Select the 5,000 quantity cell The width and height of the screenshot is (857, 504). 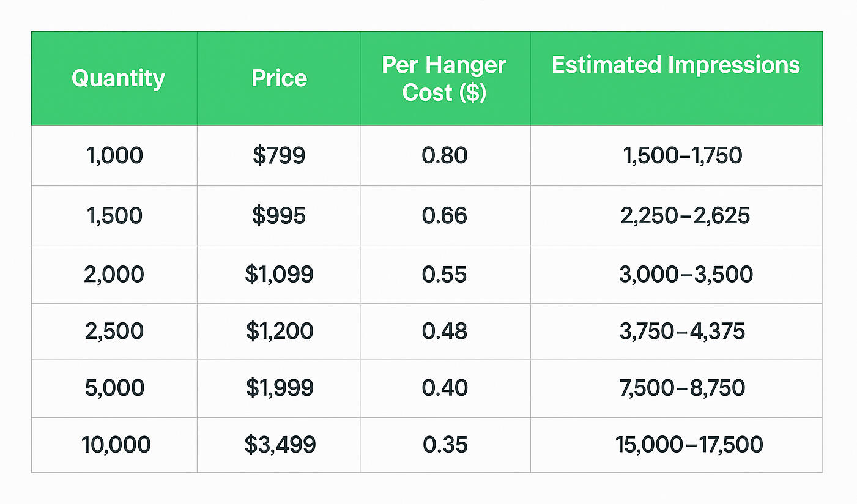114,388
